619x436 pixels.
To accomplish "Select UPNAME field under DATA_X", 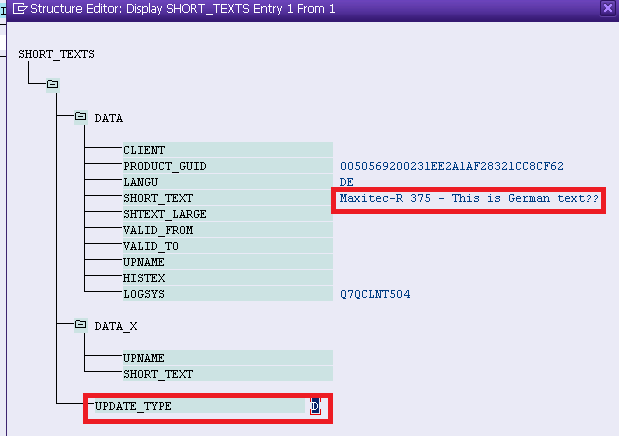I will (x=228, y=358).
